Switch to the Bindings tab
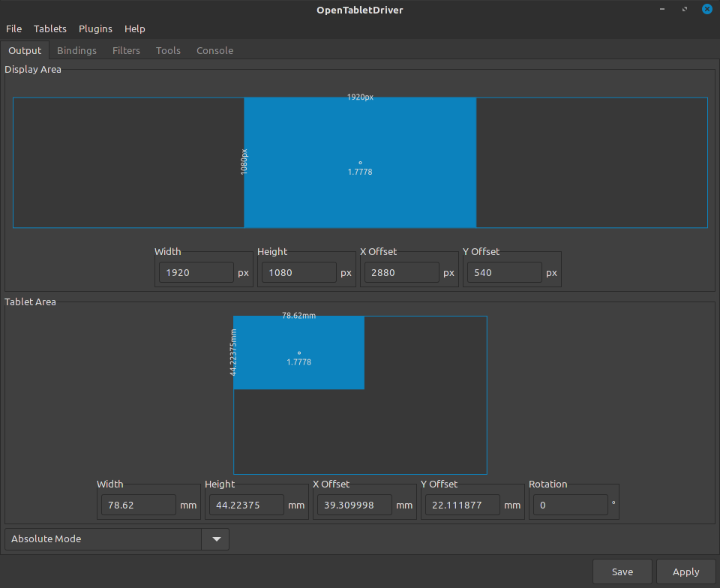Image resolution: width=720 pixels, height=588 pixels. pos(76,50)
